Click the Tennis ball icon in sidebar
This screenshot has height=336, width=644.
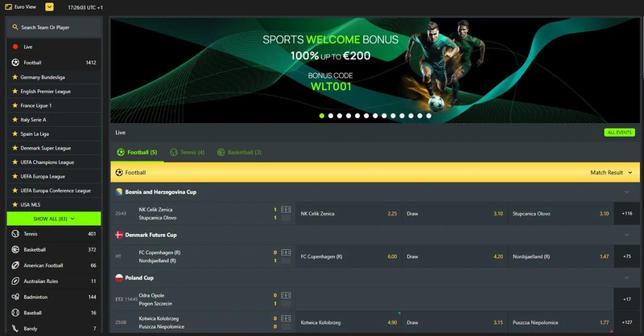click(x=15, y=234)
